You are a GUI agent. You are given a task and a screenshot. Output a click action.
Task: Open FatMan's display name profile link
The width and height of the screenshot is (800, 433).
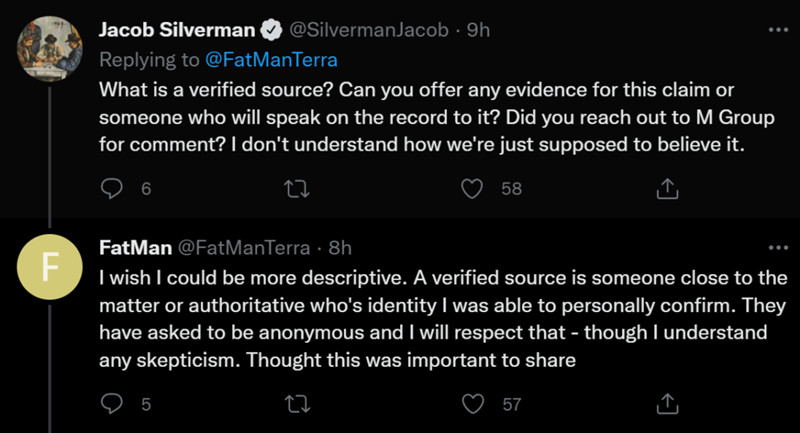tap(135, 247)
